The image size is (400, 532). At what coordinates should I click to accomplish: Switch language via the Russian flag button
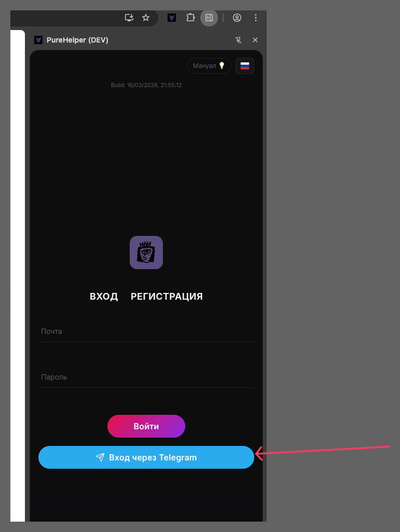(x=245, y=66)
